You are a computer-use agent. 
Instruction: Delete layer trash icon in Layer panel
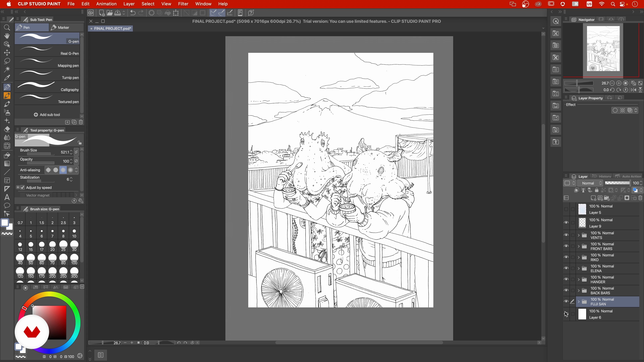[x=640, y=198]
